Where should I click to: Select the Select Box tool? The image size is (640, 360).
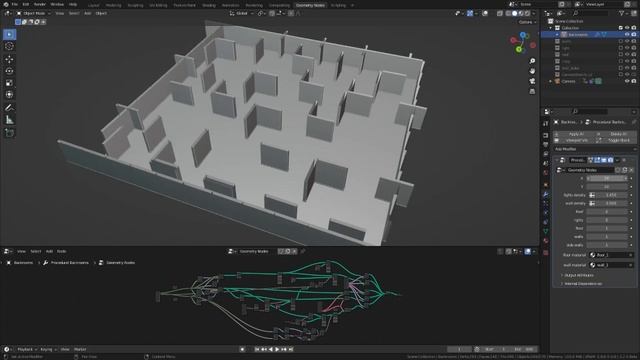click(x=9, y=34)
